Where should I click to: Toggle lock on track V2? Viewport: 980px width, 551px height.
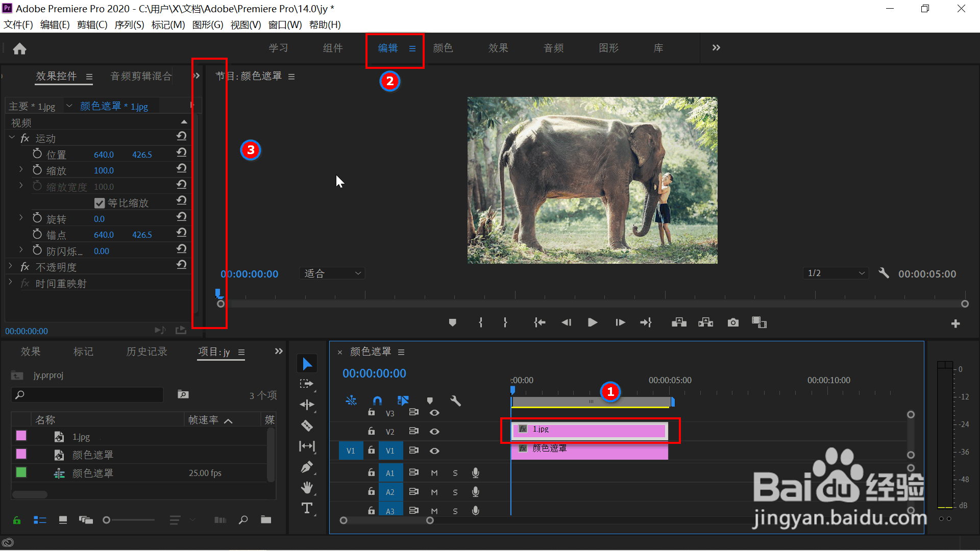(371, 431)
